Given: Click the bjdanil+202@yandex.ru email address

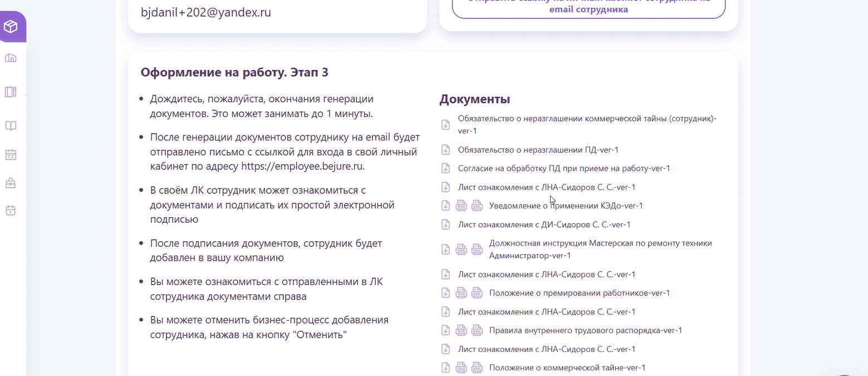Looking at the screenshot, I should pyautogui.click(x=206, y=12).
